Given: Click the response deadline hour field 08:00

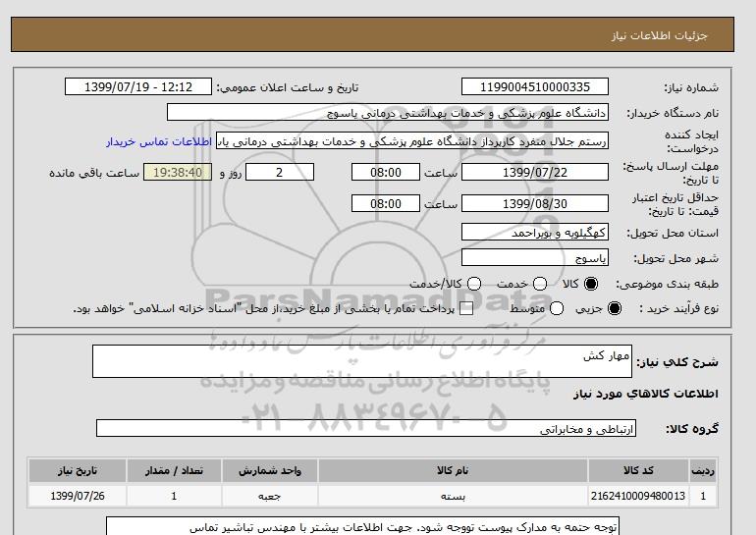Looking at the screenshot, I should 386,172.
